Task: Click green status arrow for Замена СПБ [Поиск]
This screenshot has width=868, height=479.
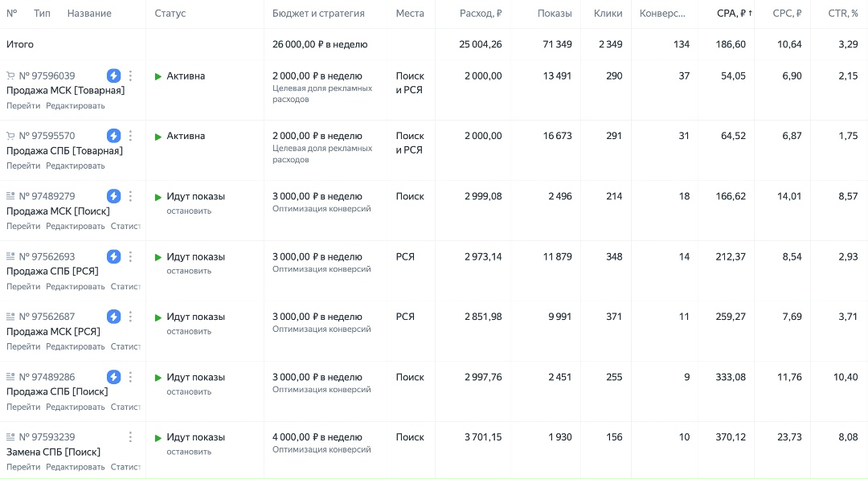Action: tap(158, 438)
